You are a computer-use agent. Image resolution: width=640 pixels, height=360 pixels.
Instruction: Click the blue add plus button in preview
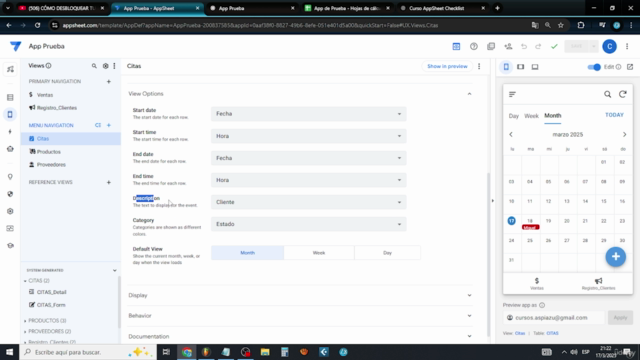pos(616,257)
